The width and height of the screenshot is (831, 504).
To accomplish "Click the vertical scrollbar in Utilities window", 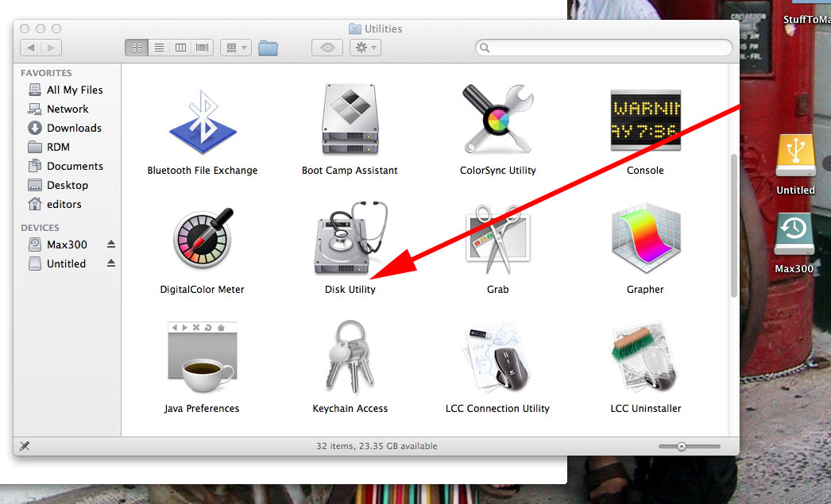I will click(734, 225).
